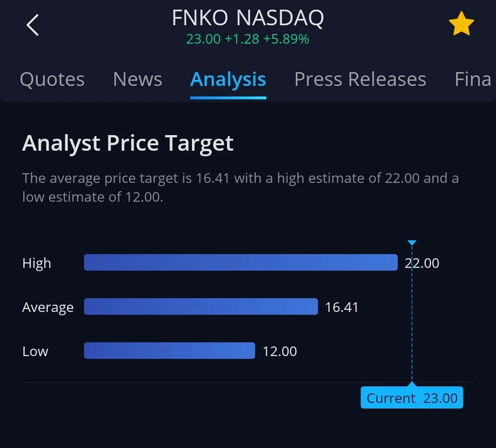Tap the Analyst Price Target heading

tap(128, 144)
